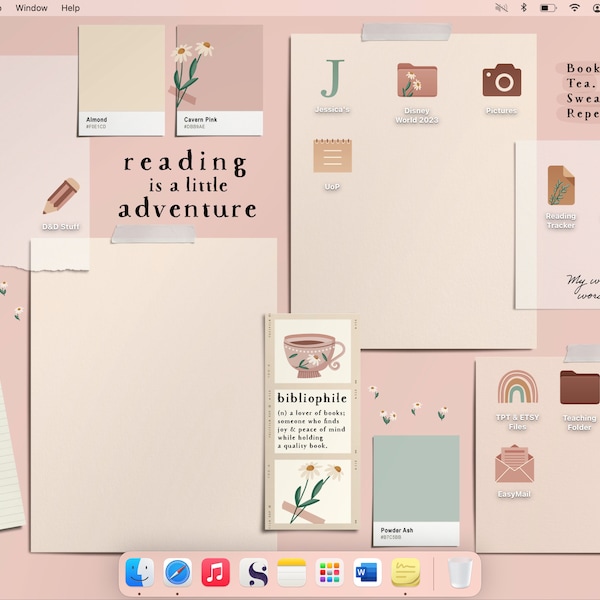The width and height of the screenshot is (600, 600).
Task: Open Wi-Fi menu in menu bar
Action: (574, 8)
